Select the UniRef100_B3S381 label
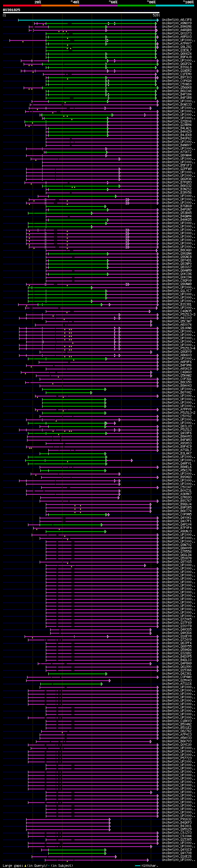The width and height of the screenshot is (197, 868). coord(177,304)
